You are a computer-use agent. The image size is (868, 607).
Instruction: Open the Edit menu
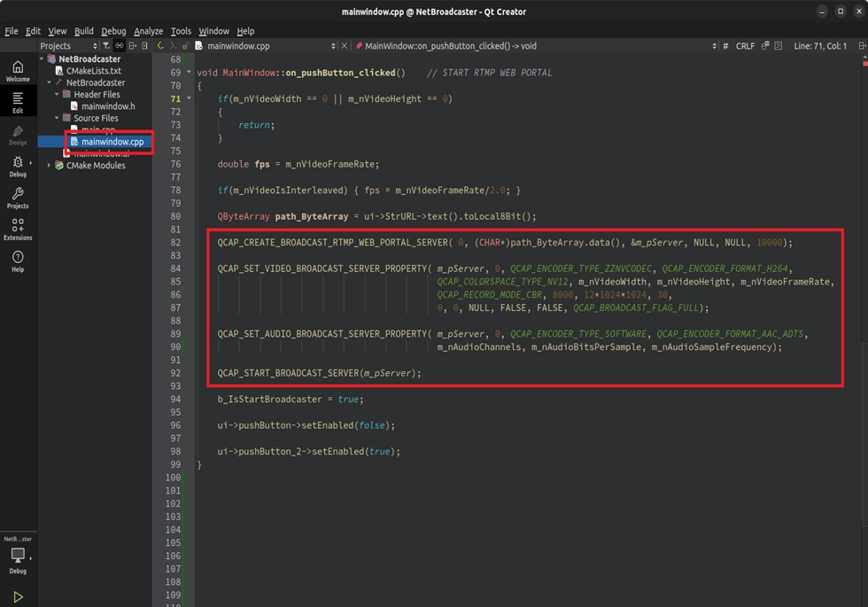(33, 31)
